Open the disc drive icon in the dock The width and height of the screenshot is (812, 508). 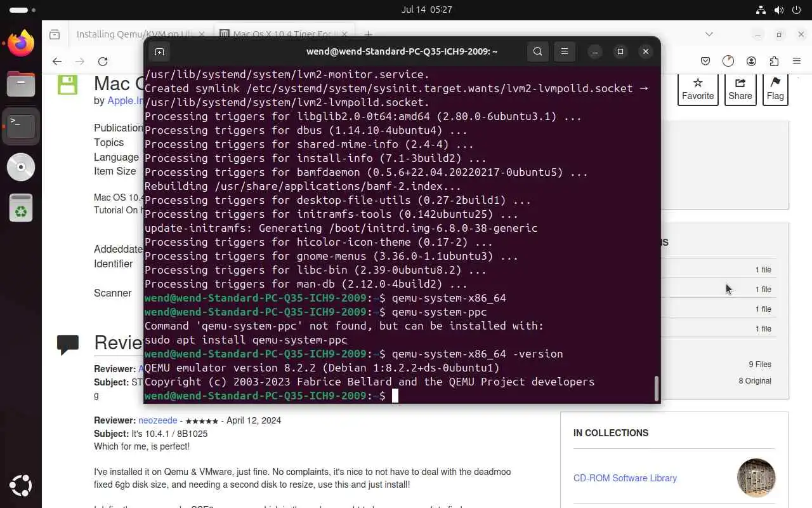point(21,167)
